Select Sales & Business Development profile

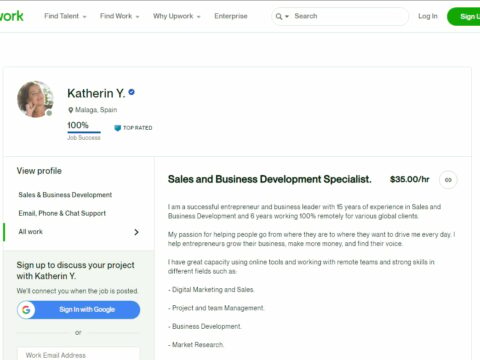65,195
